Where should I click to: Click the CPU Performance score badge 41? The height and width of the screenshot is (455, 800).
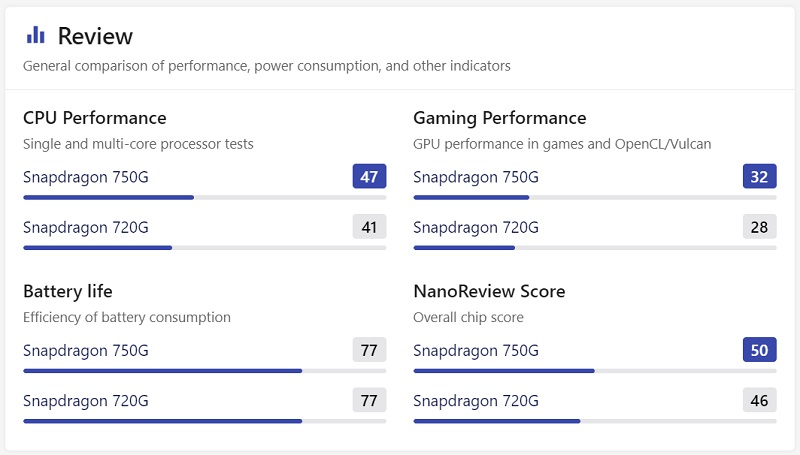coord(369,227)
